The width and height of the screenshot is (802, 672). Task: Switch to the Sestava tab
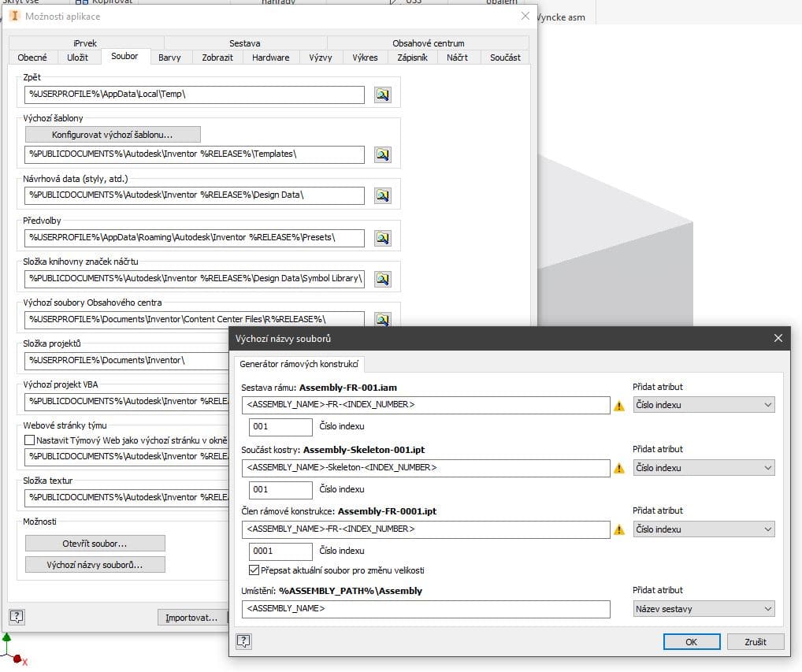244,43
